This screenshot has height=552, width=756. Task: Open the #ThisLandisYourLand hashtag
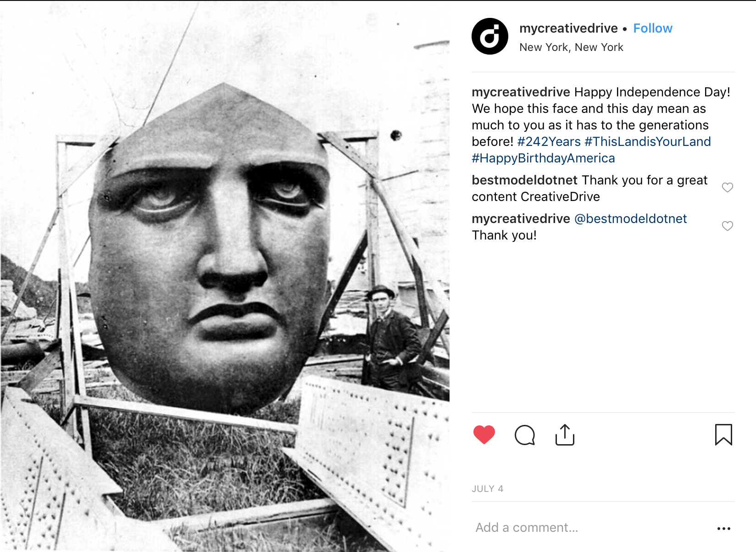point(647,141)
